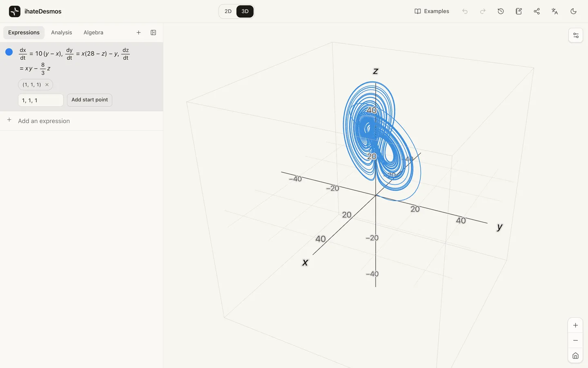The height and width of the screenshot is (368, 588).
Task: Click the plus icon before Add an expression
Action: click(9, 120)
